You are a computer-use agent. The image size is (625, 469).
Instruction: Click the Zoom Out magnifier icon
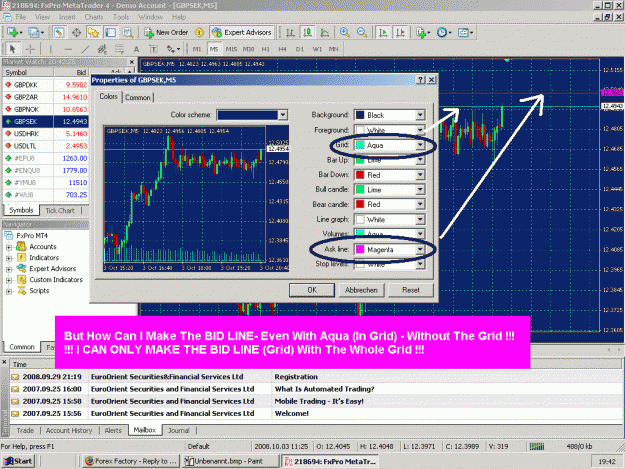[362, 32]
